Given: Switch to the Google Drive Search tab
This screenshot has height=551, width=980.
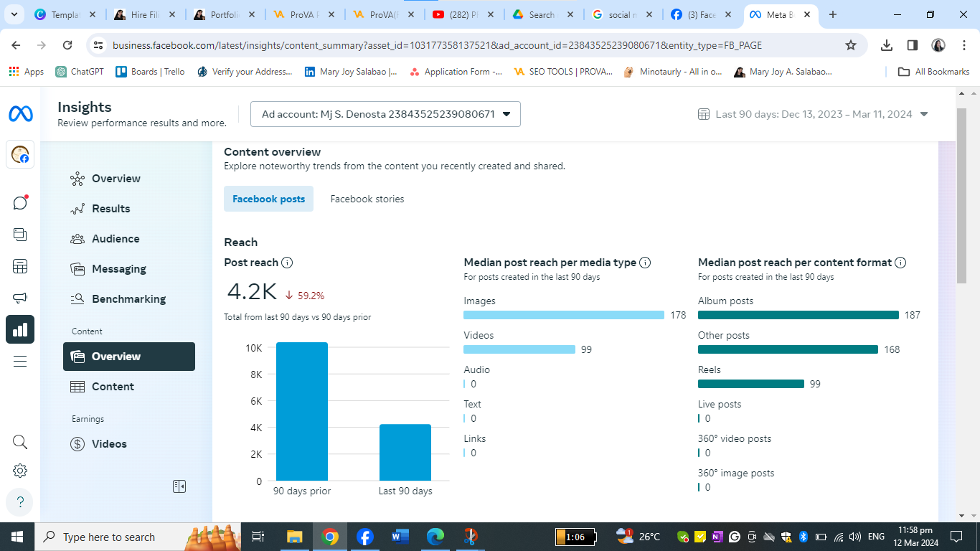Looking at the screenshot, I should click(x=542, y=14).
